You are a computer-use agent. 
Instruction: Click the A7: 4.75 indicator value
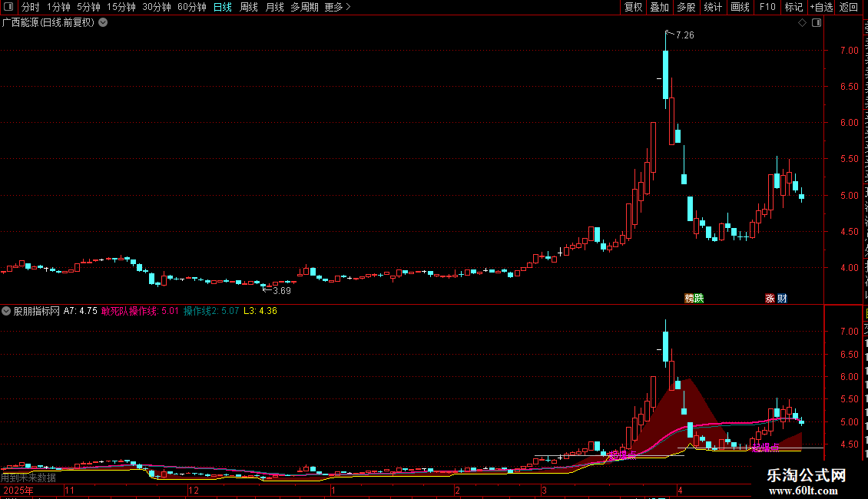tap(80, 311)
